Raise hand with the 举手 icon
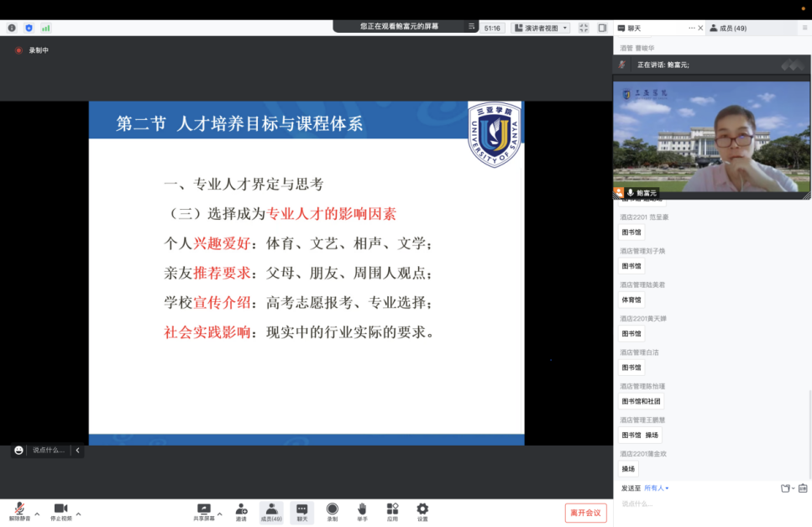This screenshot has width=812, height=527. click(362, 511)
